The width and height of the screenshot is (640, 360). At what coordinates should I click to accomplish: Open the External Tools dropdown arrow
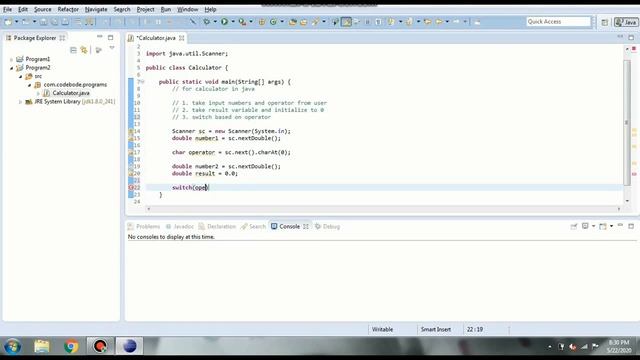[251, 22]
